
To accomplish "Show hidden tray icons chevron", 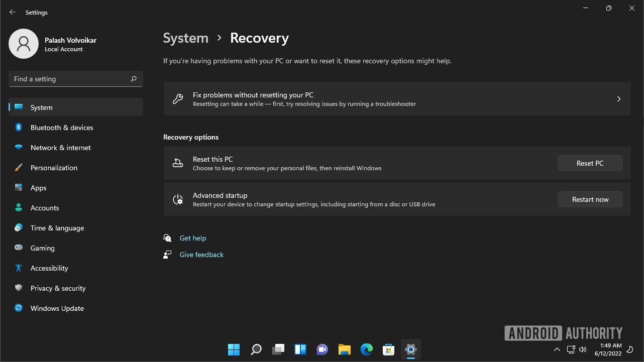I will [x=557, y=349].
